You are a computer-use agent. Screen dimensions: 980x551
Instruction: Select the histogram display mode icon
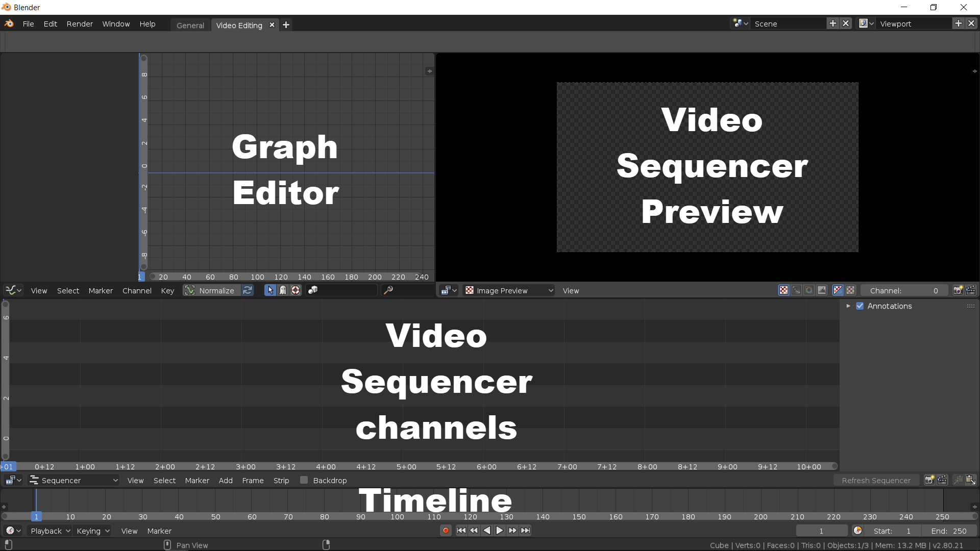(822, 290)
